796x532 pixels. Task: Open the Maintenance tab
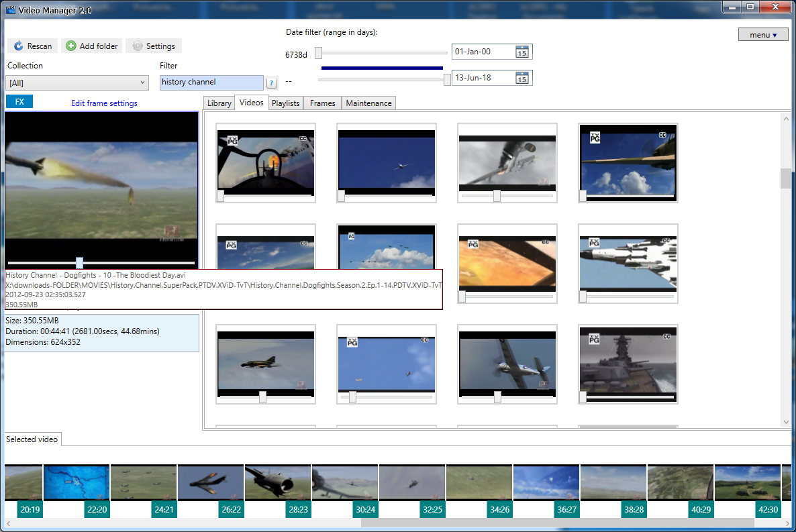[x=368, y=103]
